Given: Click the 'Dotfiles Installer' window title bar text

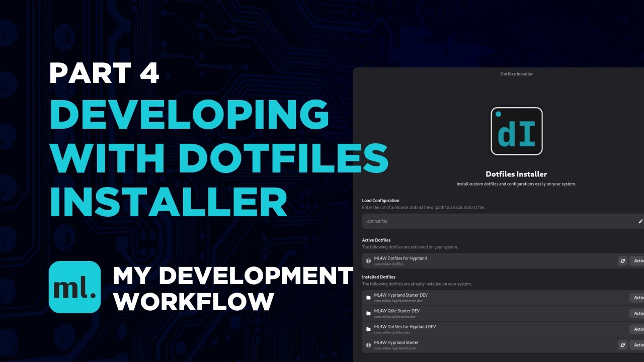Looking at the screenshot, I should point(517,74).
